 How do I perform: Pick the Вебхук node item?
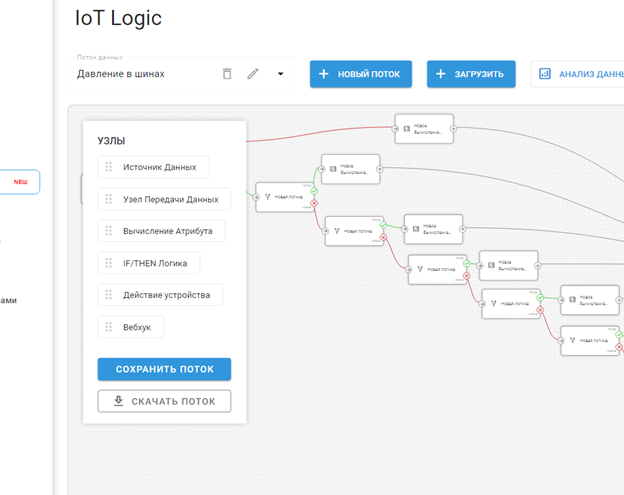coord(135,327)
